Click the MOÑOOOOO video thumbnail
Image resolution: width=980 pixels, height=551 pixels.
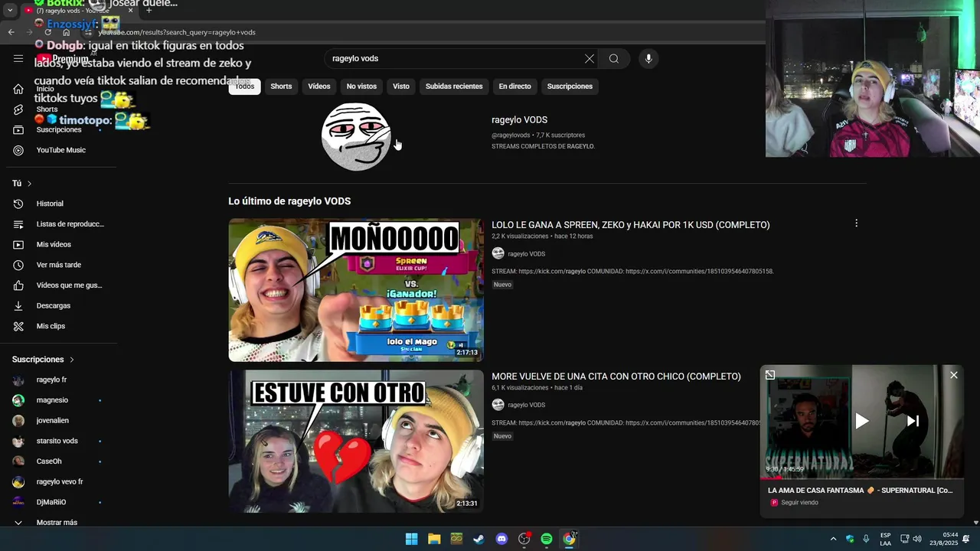pos(356,290)
